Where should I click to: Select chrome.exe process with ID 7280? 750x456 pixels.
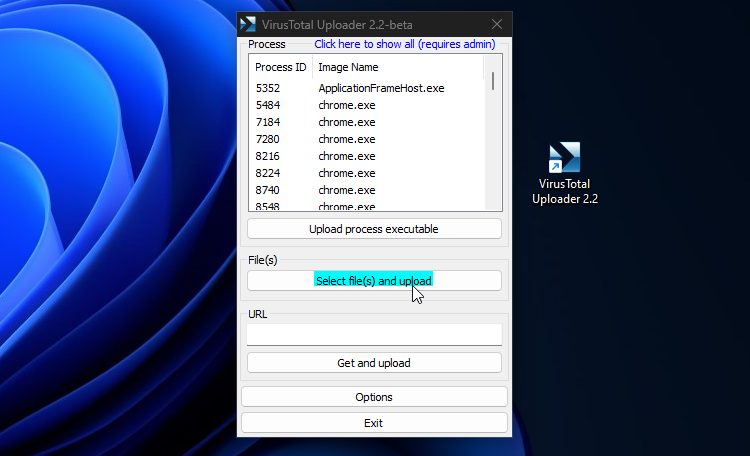[x=367, y=139]
